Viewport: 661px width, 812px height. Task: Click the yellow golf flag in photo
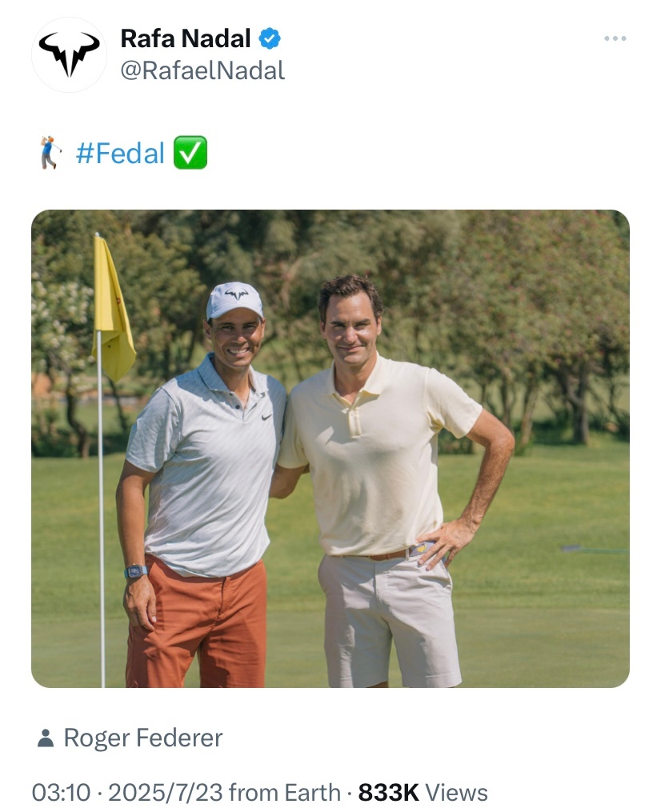point(112,309)
